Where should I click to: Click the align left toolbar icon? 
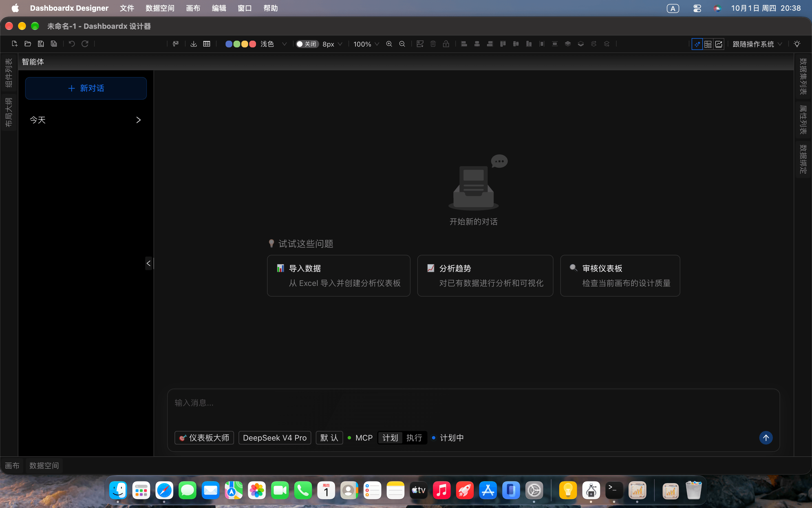464,44
